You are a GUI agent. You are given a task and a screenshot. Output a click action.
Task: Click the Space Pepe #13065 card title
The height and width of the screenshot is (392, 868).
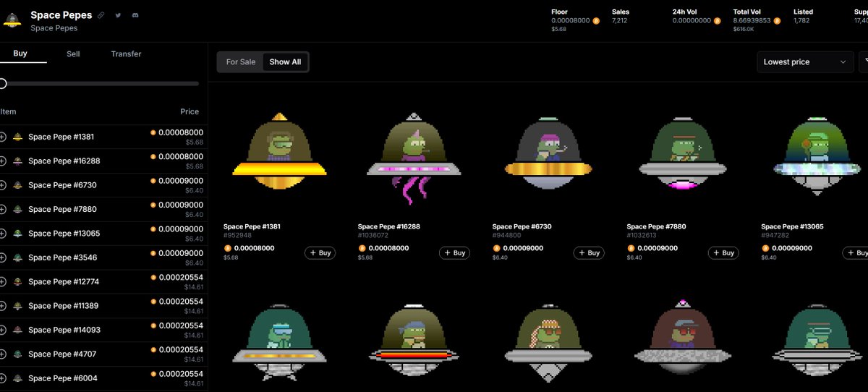point(791,226)
